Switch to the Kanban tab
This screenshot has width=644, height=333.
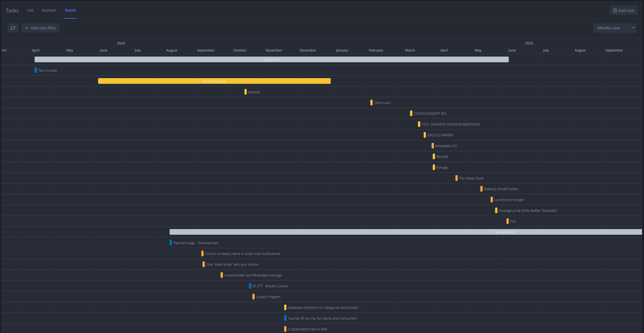point(49,10)
